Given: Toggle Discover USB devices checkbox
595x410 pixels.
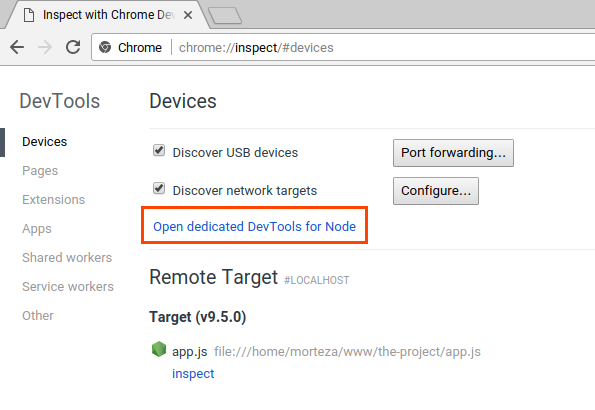Looking at the screenshot, I should [x=159, y=150].
